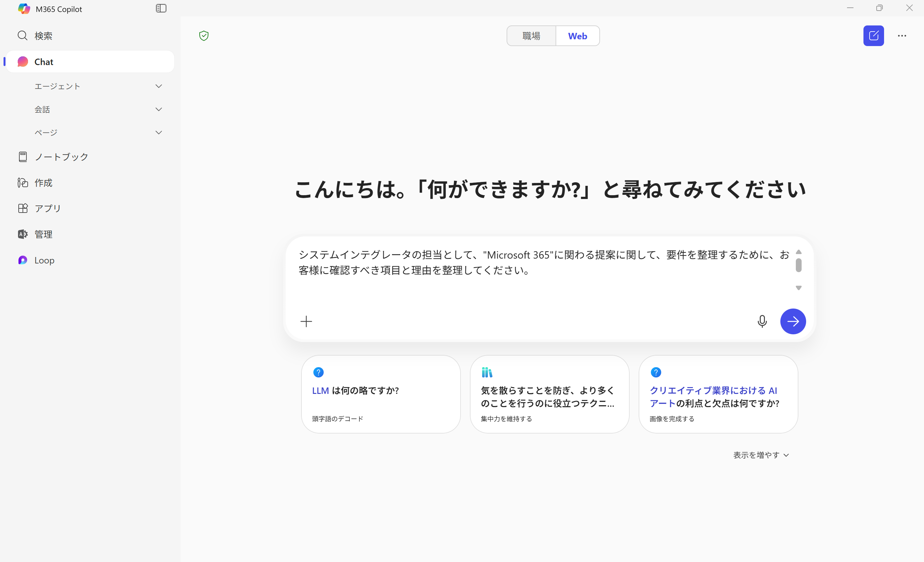
Task: Open the 作成 creation tool
Action: tap(44, 183)
